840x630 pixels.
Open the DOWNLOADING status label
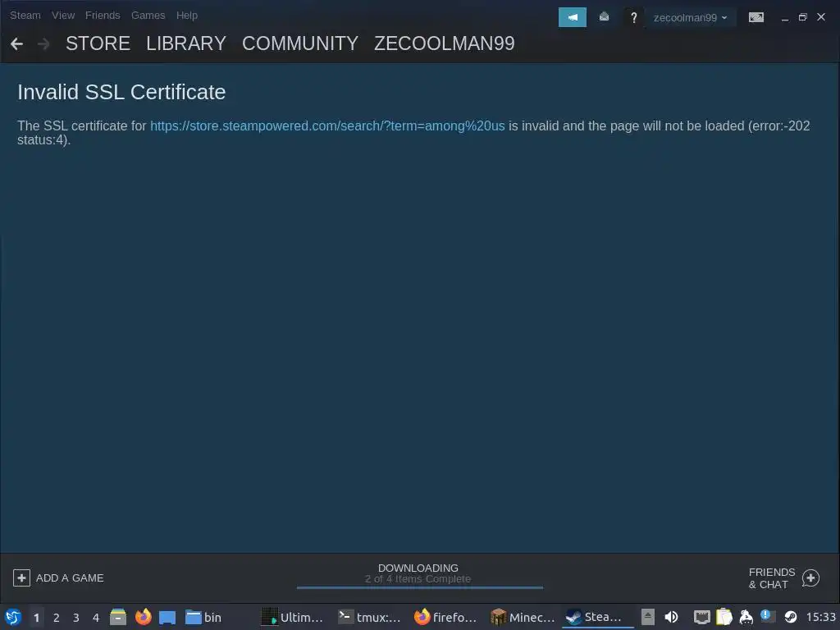coord(418,568)
